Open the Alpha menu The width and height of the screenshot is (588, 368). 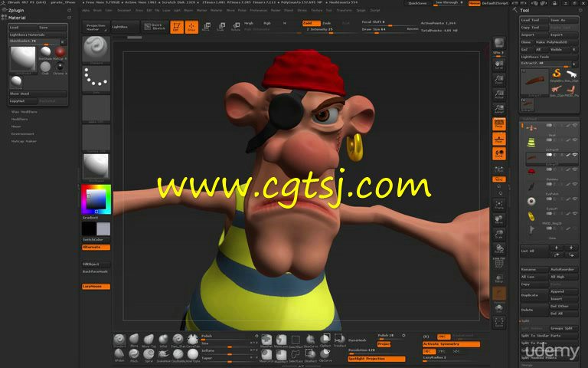(86, 11)
